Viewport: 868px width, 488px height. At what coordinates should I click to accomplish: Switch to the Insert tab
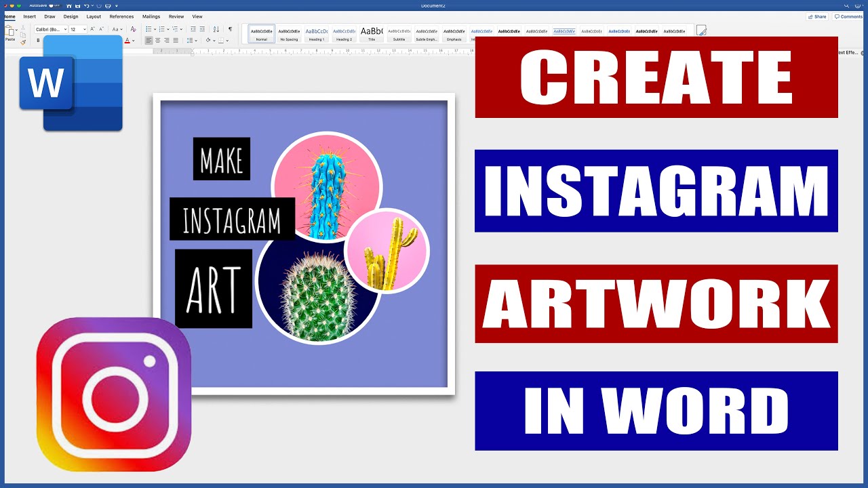pos(30,16)
